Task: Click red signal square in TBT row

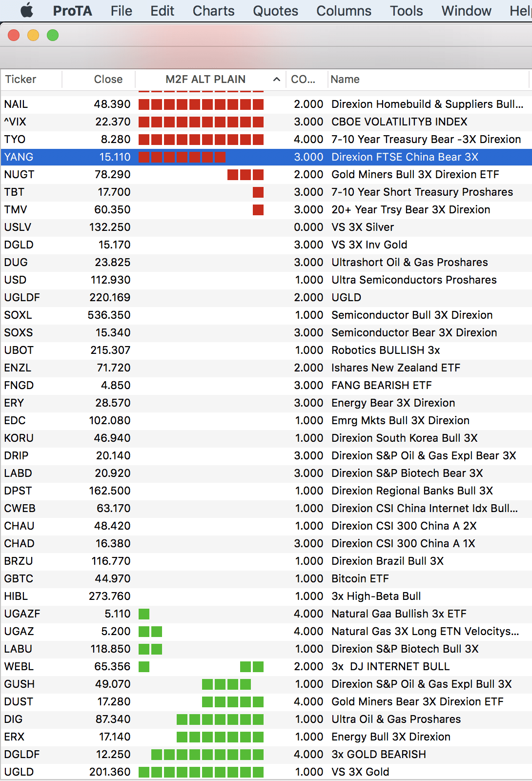Action: click(x=258, y=192)
